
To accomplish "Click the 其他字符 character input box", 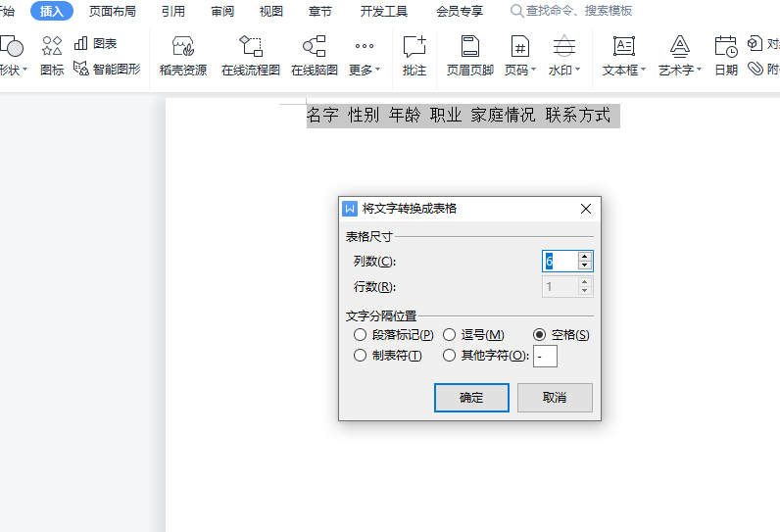I will (x=545, y=357).
